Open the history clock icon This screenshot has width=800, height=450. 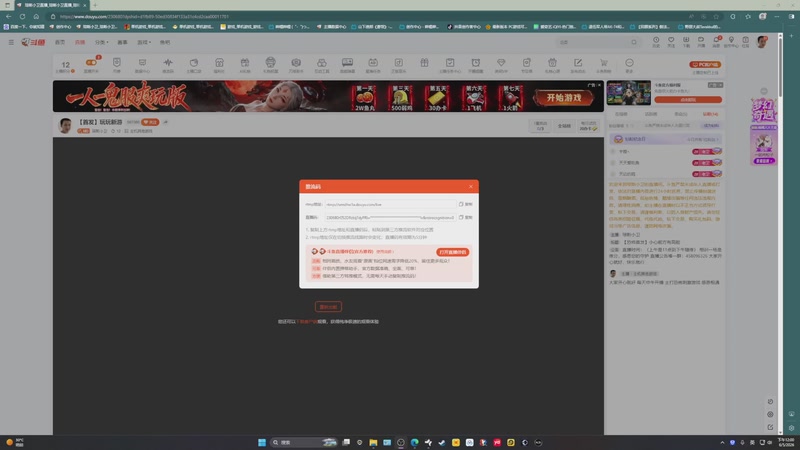tap(656, 42)
